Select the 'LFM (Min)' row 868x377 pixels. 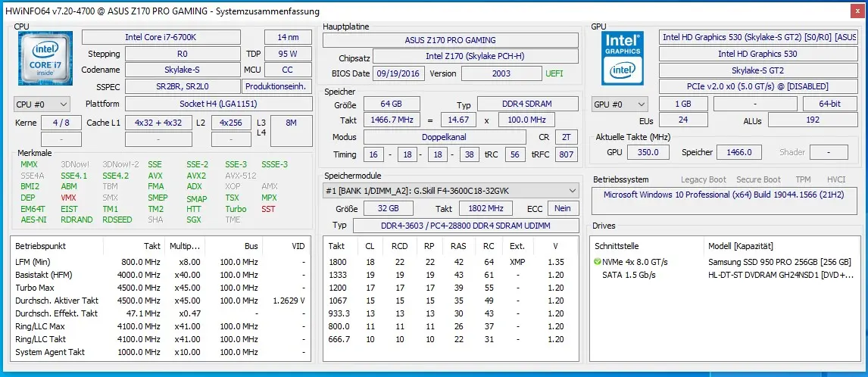point(161,262)
